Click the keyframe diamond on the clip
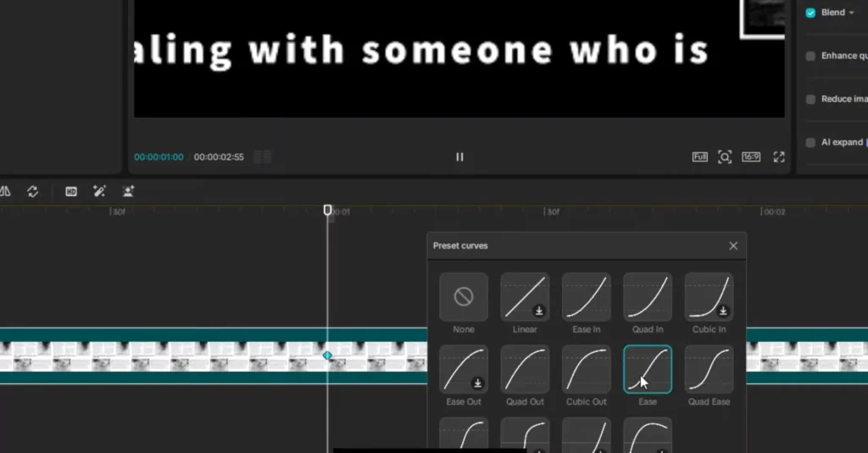This screenshot has height=453, width=868. (x=327, y=355)
